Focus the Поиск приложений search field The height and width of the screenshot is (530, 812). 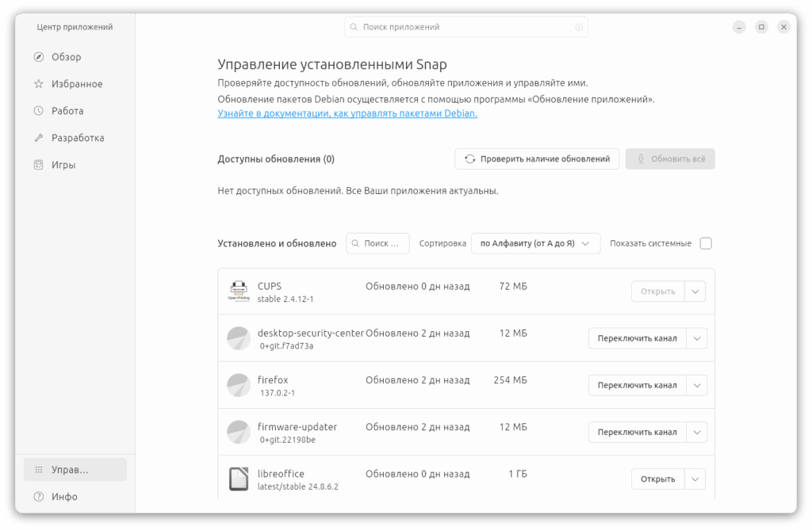tap(466, 27)
